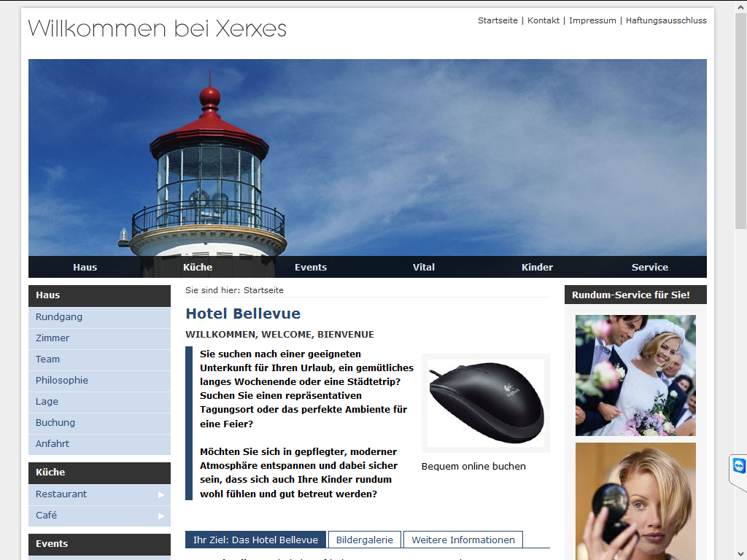Screen dimensions: 747x560
Task: Go to Startseite in the top links
Action: pyautogui.click(x=498, y=20)
